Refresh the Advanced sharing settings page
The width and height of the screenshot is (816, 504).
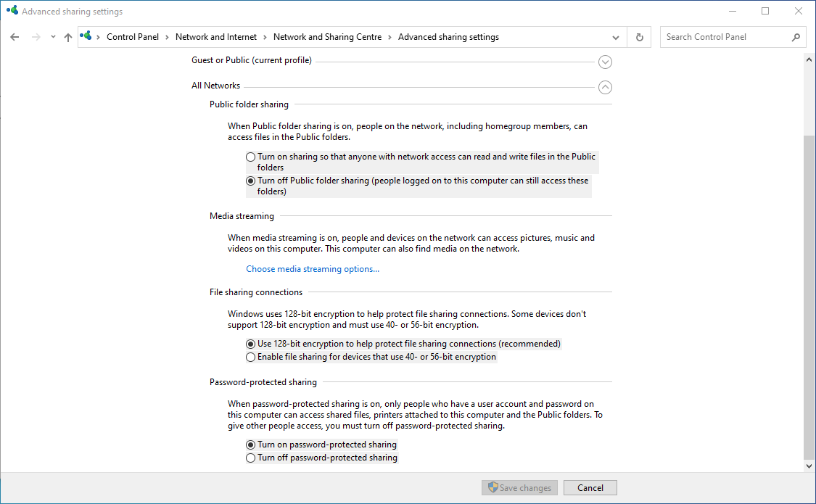click(640, 37)
